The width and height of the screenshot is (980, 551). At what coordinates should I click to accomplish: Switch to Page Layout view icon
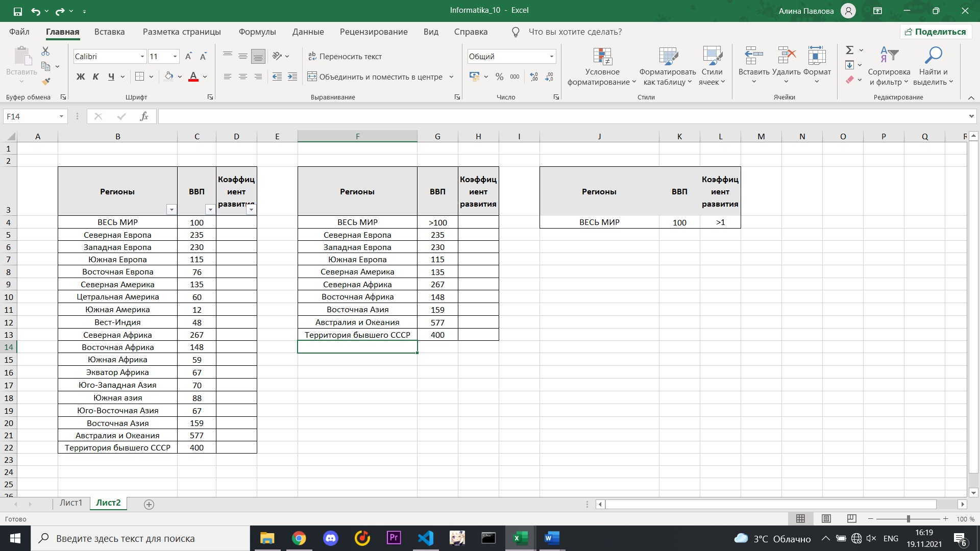[826, 518]
